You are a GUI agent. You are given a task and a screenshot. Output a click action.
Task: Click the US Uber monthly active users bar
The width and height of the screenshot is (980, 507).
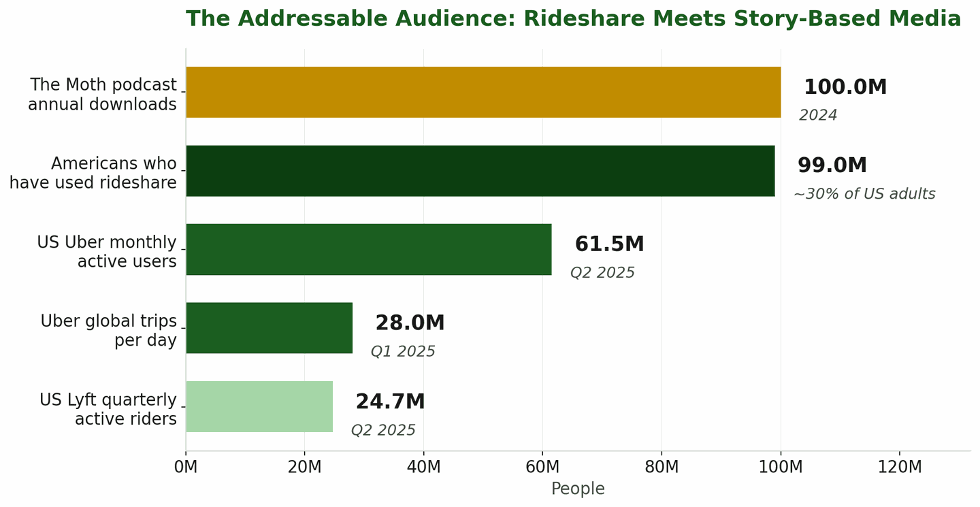pos(369,249)
